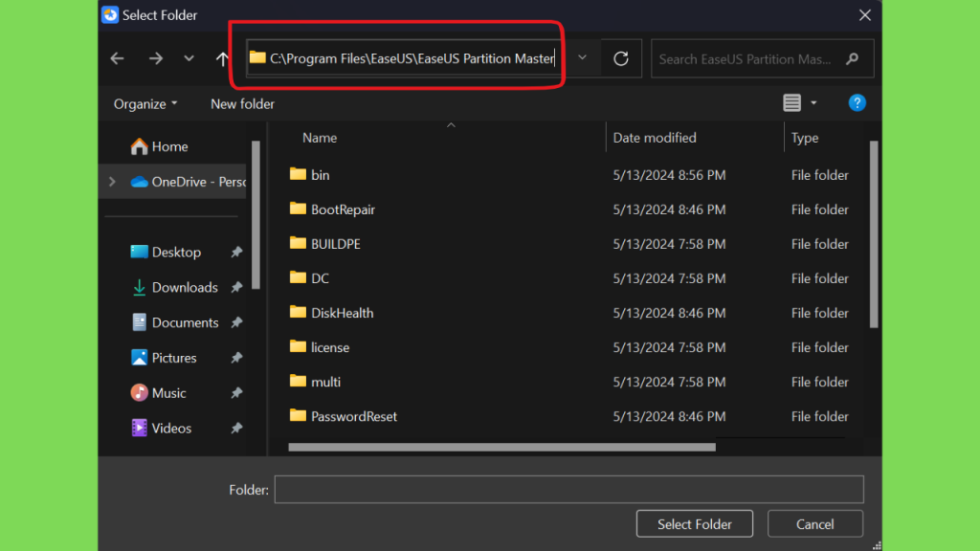Click the DiskHealth folder icon
This screenshot has height=551, width=980.
(299, 312)
